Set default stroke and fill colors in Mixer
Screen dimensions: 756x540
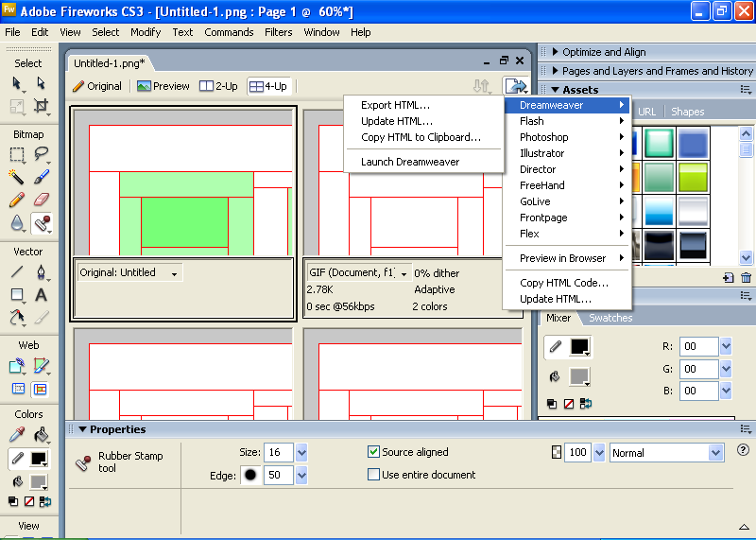(552, 404)
